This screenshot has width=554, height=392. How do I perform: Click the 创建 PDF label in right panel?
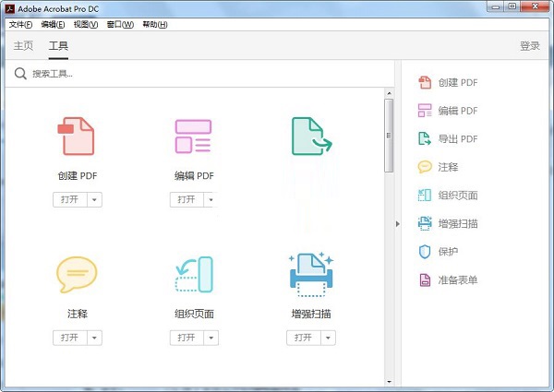(458, 83)
